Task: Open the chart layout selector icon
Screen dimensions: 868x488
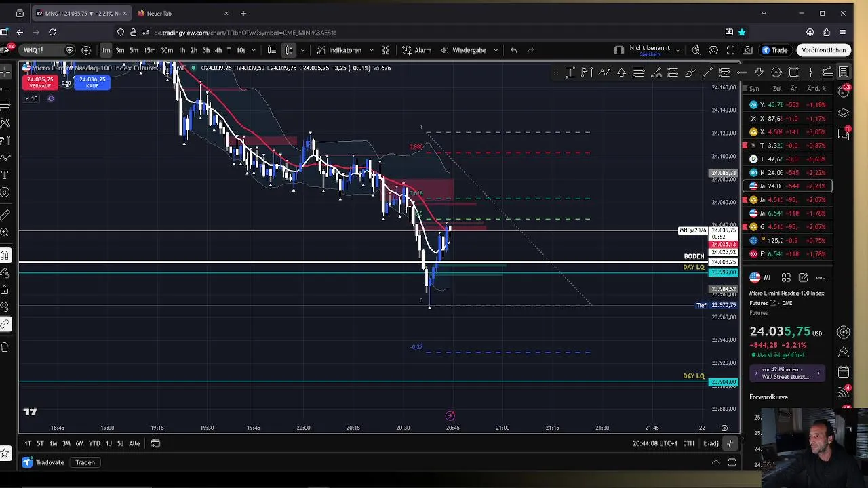Action: coord(618,50)
